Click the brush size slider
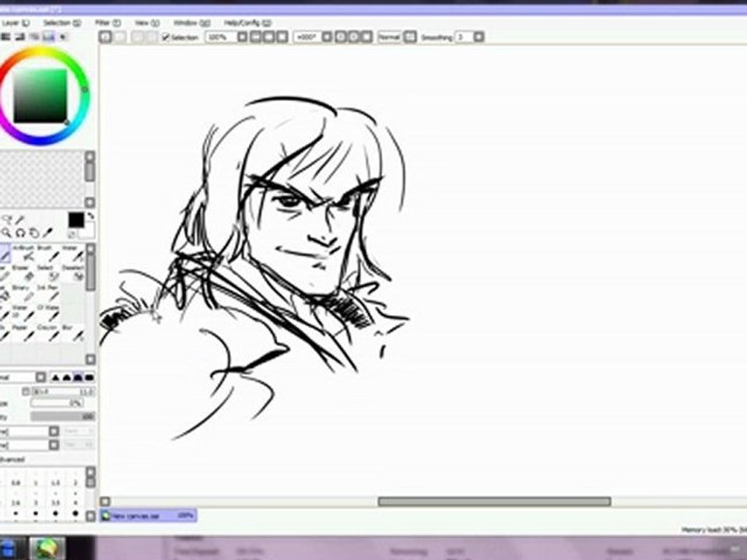The image size is (747, 560). pyautogui.click(x=63, y=391)
